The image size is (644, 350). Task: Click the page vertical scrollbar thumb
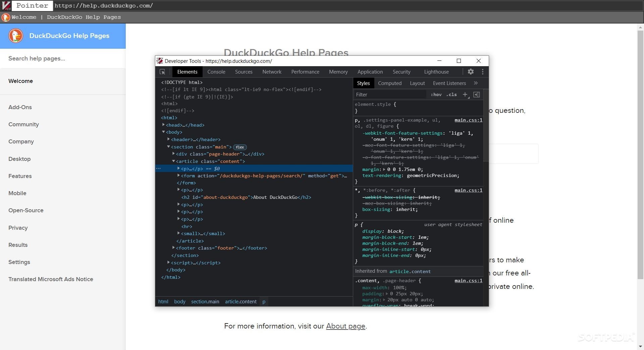[640, 155]
